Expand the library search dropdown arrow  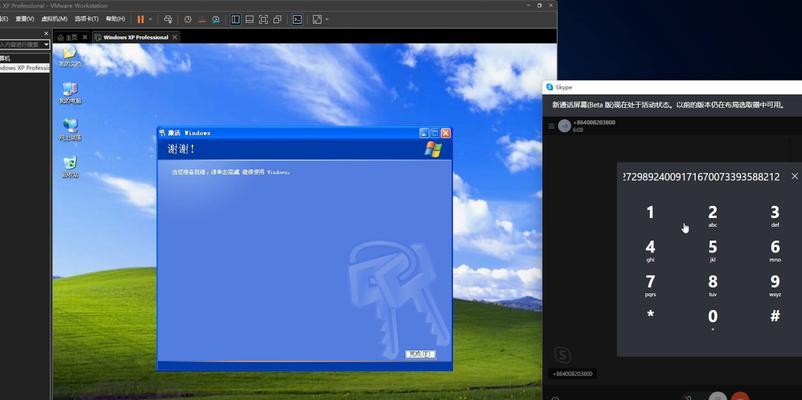click(x=47, y=45)
